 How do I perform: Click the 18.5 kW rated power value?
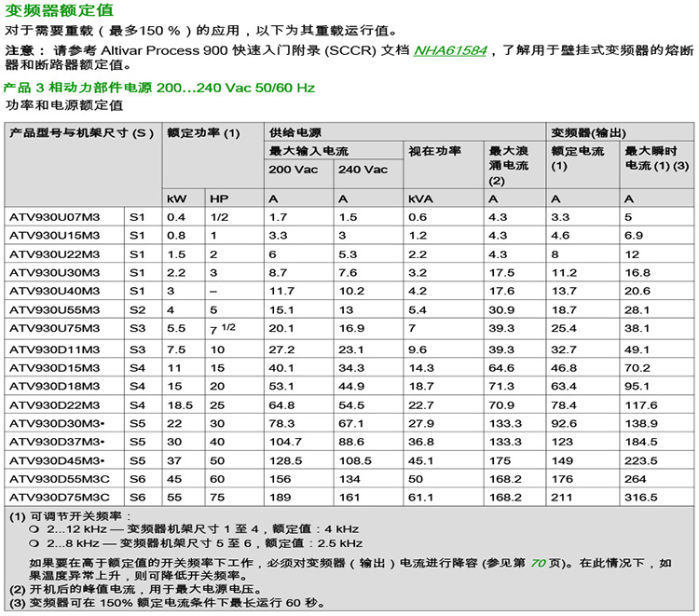pyautogui.click(x=180, y=404)
